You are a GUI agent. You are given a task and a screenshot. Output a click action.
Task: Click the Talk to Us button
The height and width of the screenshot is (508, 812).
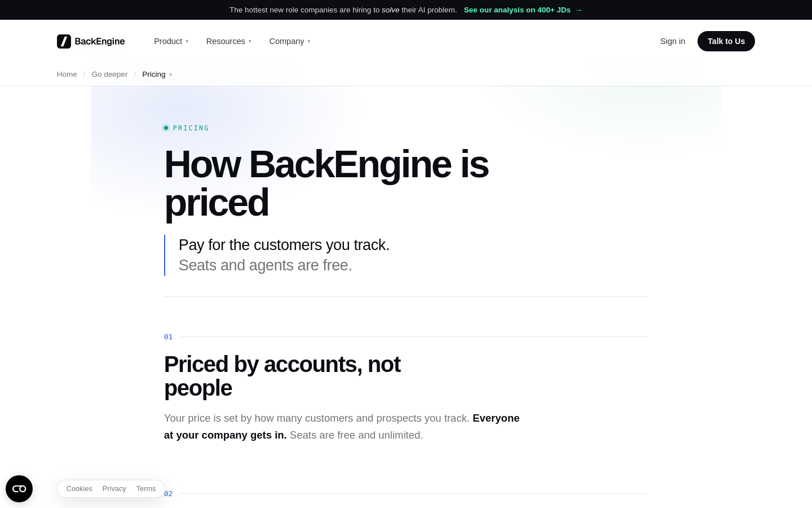tap(726, 41)
